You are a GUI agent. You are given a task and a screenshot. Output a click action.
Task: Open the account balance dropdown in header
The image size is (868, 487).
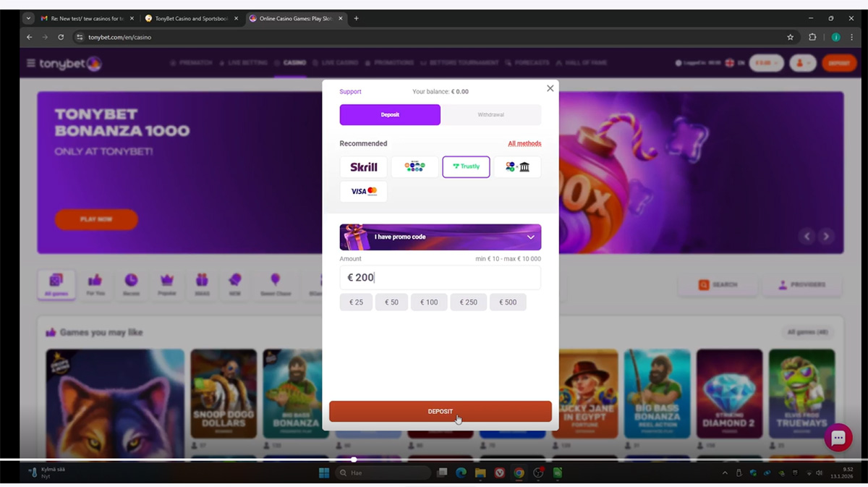[766, 64]
